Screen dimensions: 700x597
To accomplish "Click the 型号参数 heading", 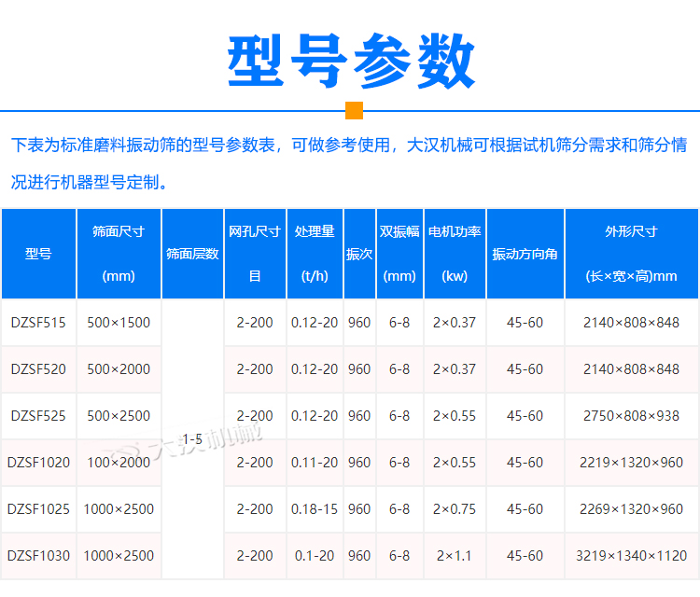I will (351, 62).
